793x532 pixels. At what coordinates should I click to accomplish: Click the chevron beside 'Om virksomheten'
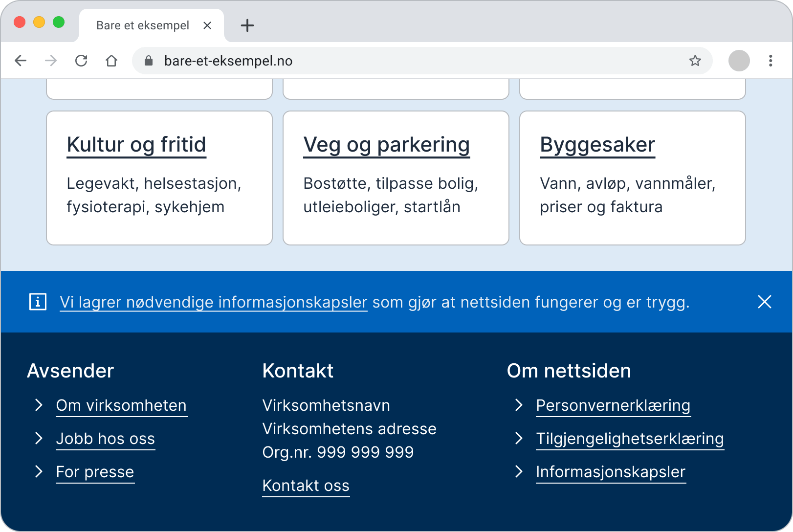(39, 405)
